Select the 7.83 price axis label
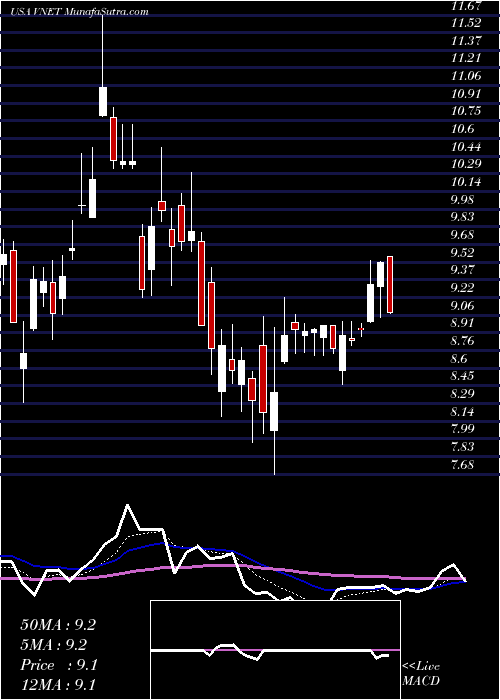The height and width of the screenshot is (700, 500). (x=462, y=447)
